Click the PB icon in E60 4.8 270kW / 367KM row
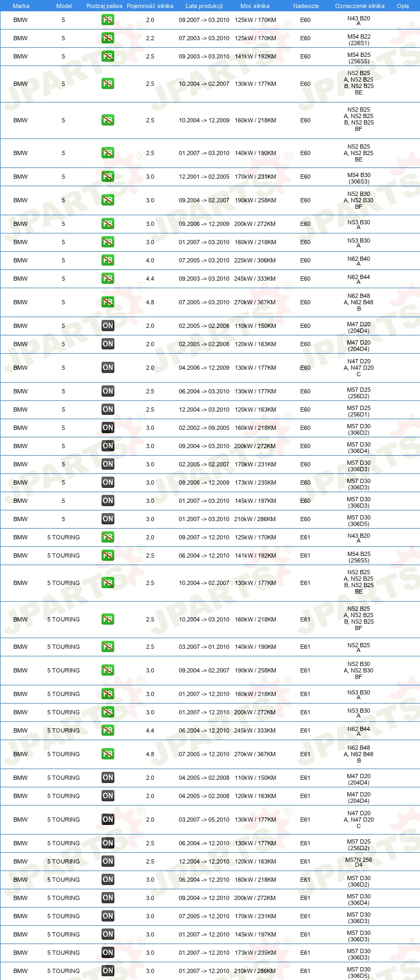 tap(108, 302)
